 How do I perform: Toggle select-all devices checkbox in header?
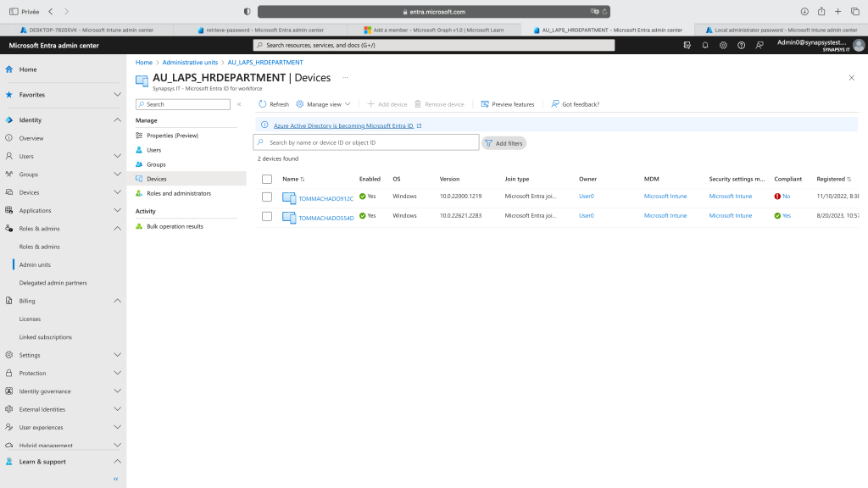(267, 179)
